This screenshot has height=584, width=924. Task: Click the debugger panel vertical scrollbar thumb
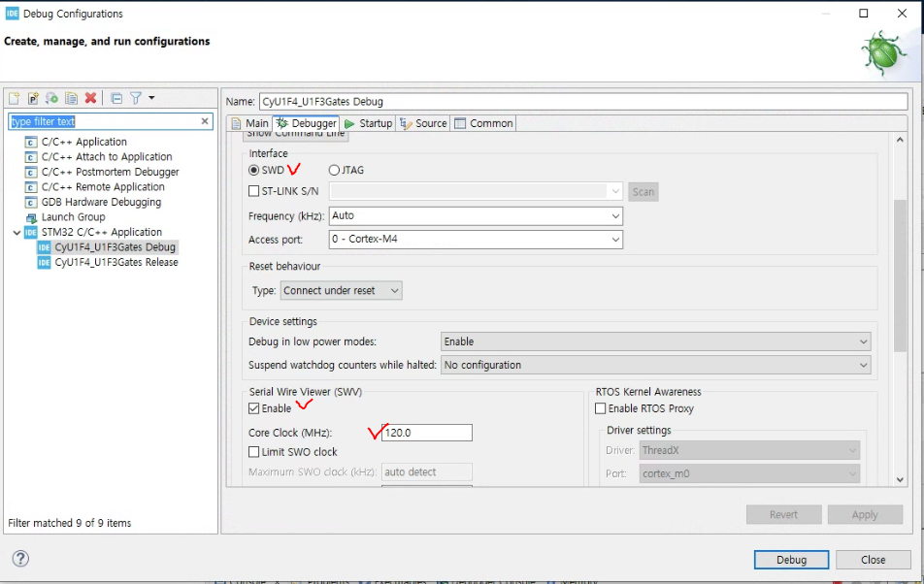pos(900,276)
